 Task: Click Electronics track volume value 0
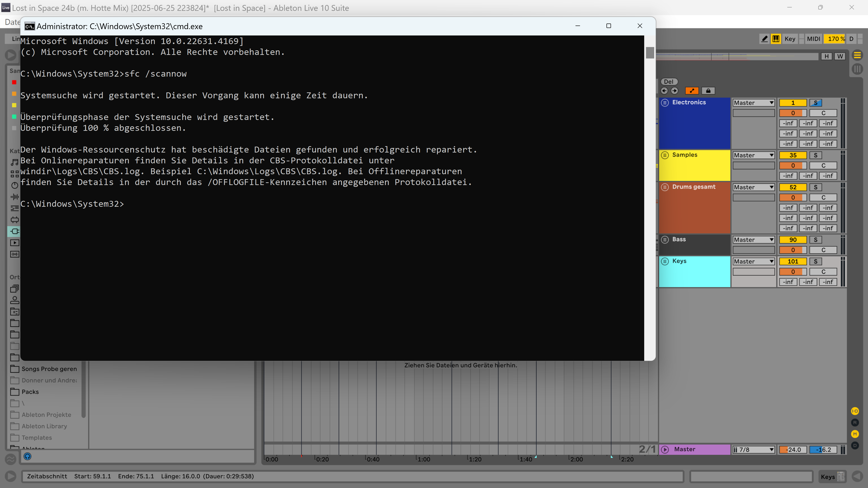coord(793,113)
